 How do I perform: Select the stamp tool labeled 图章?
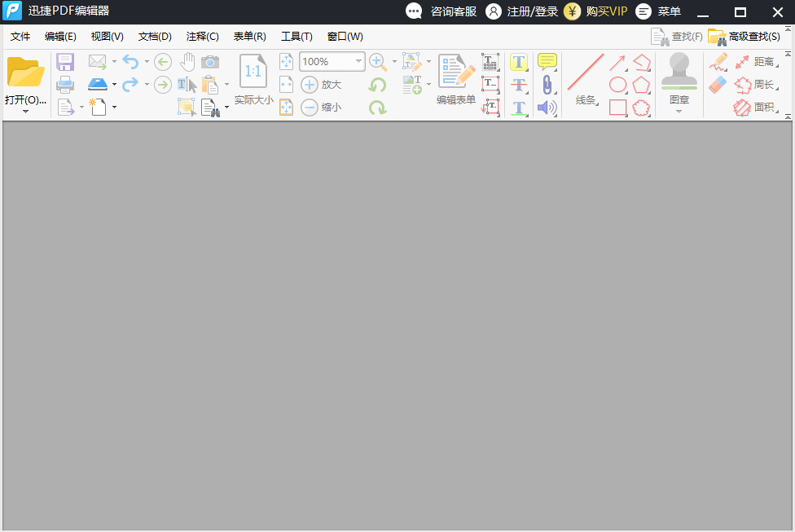(x=679, y=78)
